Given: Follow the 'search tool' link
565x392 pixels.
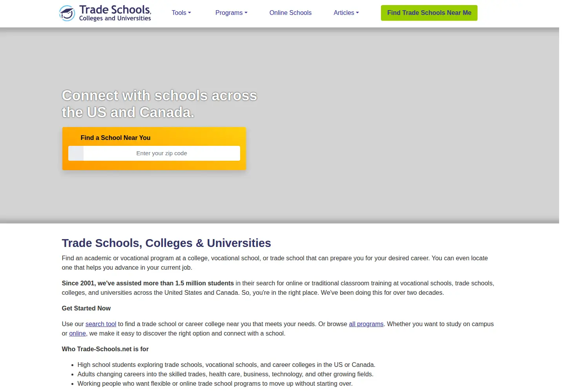Looking at the screenshot, I should [x=101, y=324].
